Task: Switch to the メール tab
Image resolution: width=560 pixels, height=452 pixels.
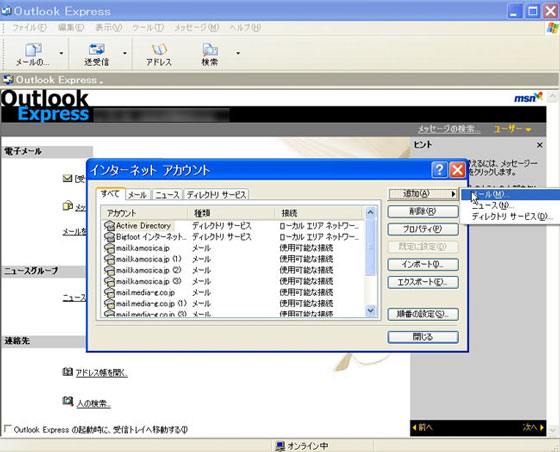Action: pos(138,195)
